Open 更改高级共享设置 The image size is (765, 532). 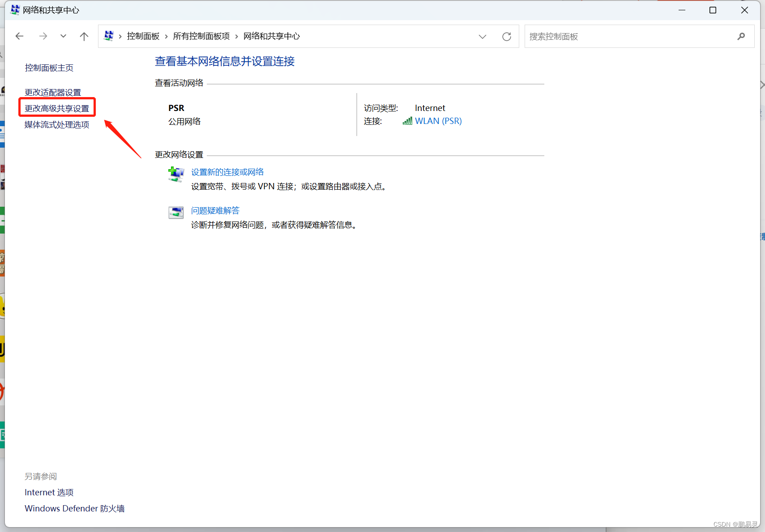click(56, 108)
